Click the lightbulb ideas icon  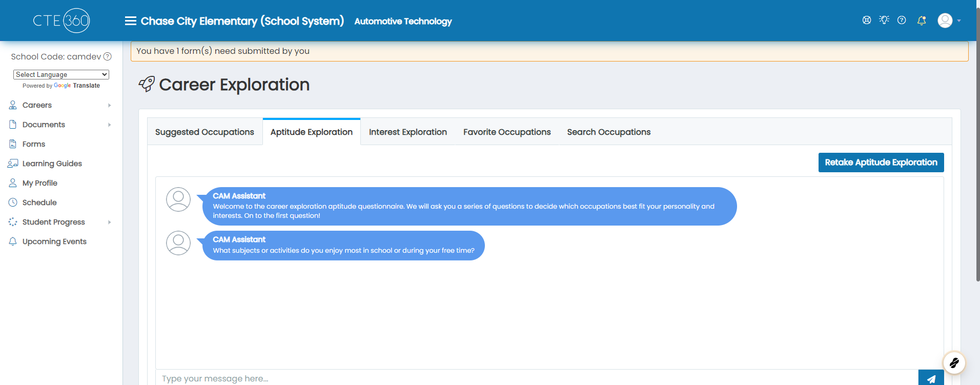point(884,20)
